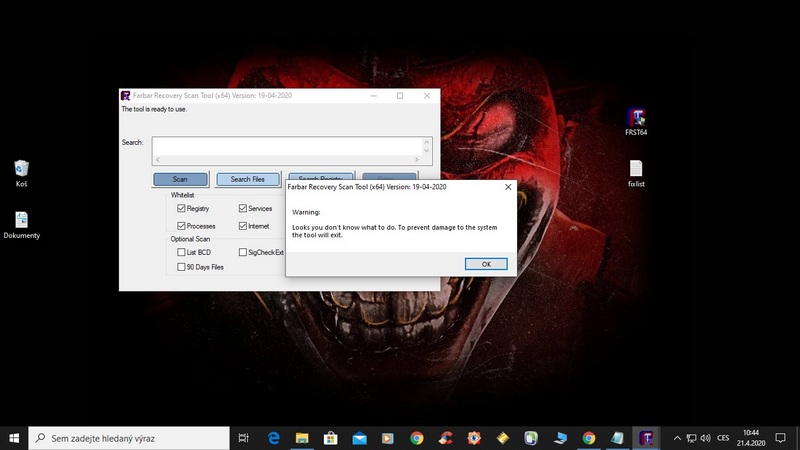The height and width of the screenshot is (450, 800).
Task: Click the search box right scroll arrow
Action: [x=416, y=160]
